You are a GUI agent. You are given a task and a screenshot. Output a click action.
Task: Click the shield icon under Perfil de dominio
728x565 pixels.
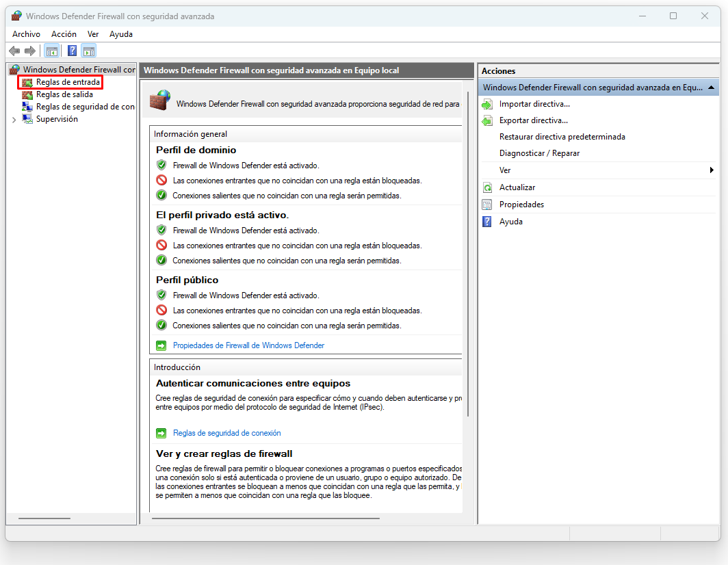pyautogui.click(x=161, y=165)
